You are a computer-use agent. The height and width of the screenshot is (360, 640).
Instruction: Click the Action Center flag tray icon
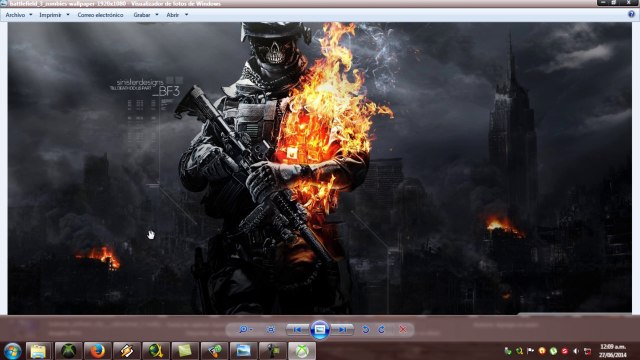click(x=531, y=351)
